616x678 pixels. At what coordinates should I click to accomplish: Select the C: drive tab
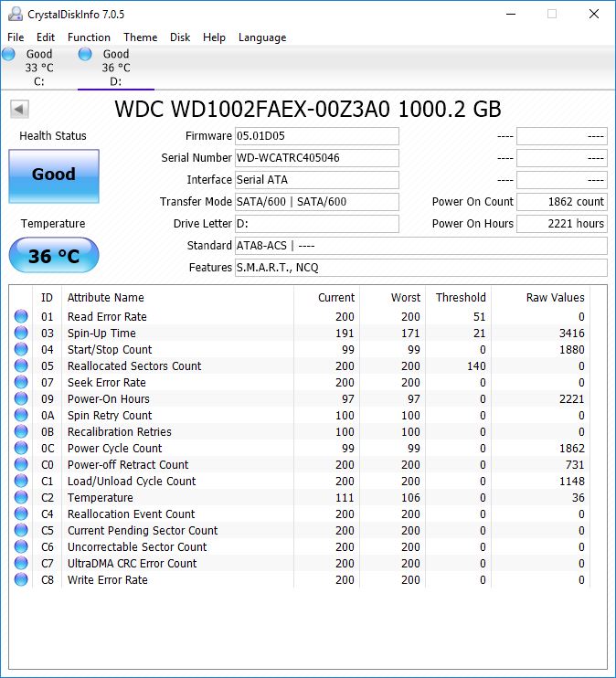pyautogui.click(x=39, y=68)
